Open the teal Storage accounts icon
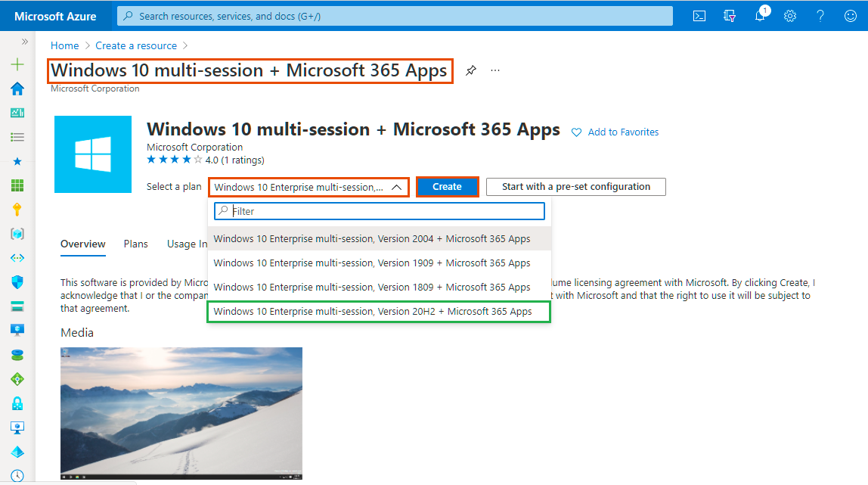868x485 pixels. coord(17,306)
